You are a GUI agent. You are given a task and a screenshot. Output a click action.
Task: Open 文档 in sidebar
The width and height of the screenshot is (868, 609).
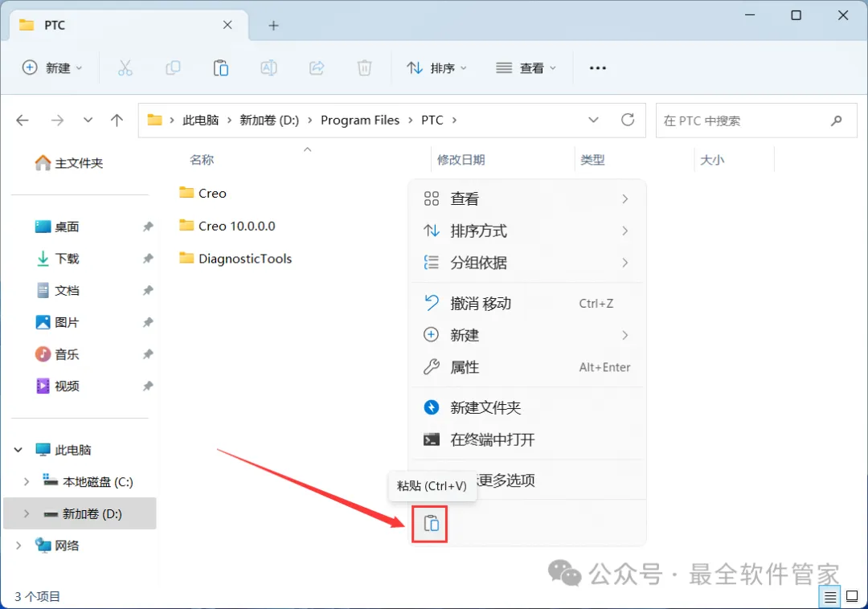57,290
